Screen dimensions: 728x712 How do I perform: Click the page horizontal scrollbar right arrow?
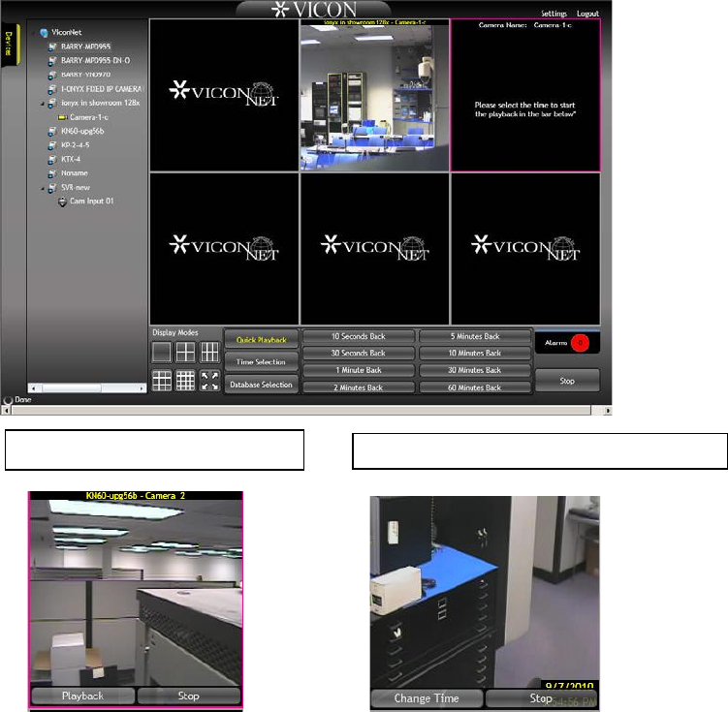[x=607, y=411]
